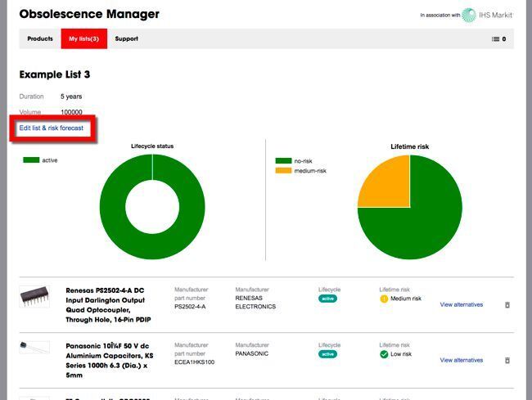Open Panasonic Aluminium Capacitors product title
The image size is (532, 400).
[x=109, y=361]
